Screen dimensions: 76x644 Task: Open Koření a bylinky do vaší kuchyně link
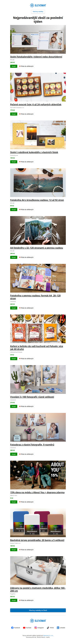click(x=36, y=348)
